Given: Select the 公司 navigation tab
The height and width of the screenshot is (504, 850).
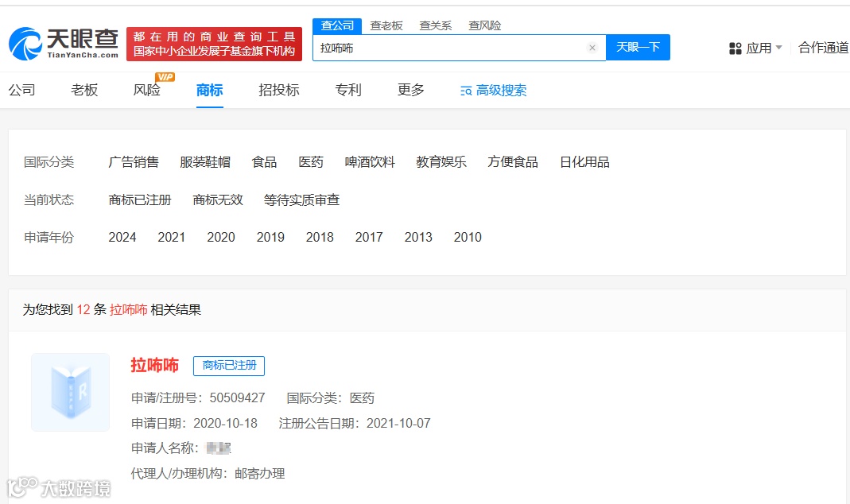Looking at the screenshot, I should (21, 90).
